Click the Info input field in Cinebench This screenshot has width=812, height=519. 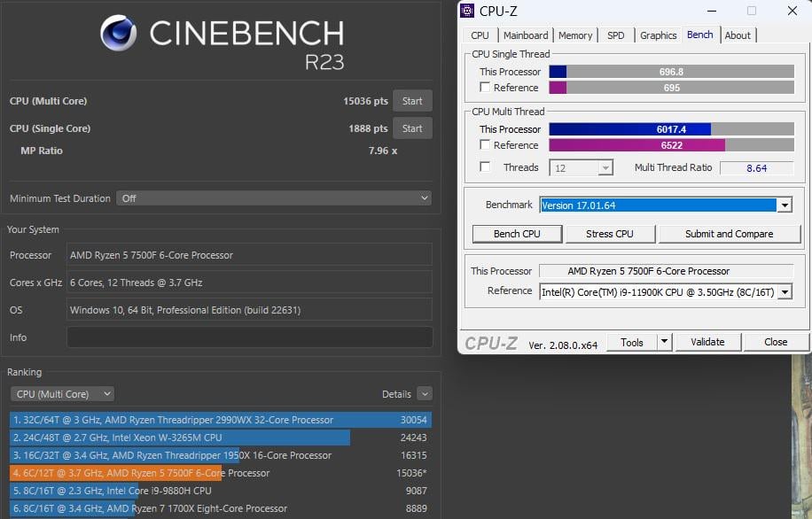(x=250, y=337)
